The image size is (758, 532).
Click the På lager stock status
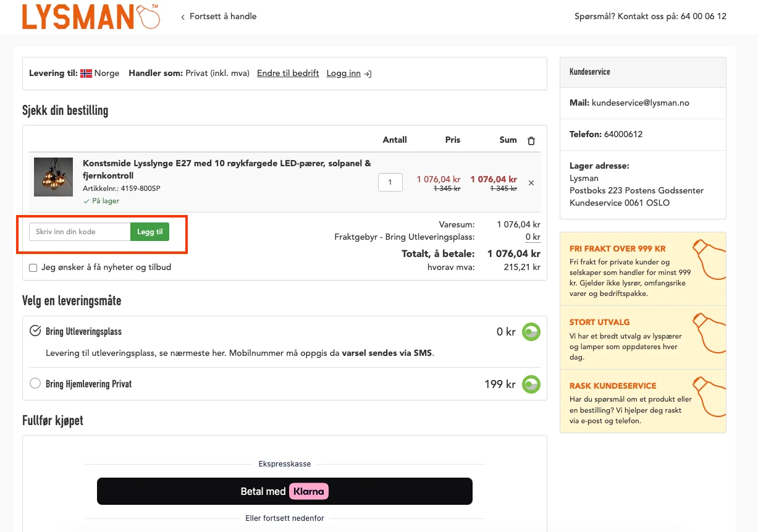point(101,201)
